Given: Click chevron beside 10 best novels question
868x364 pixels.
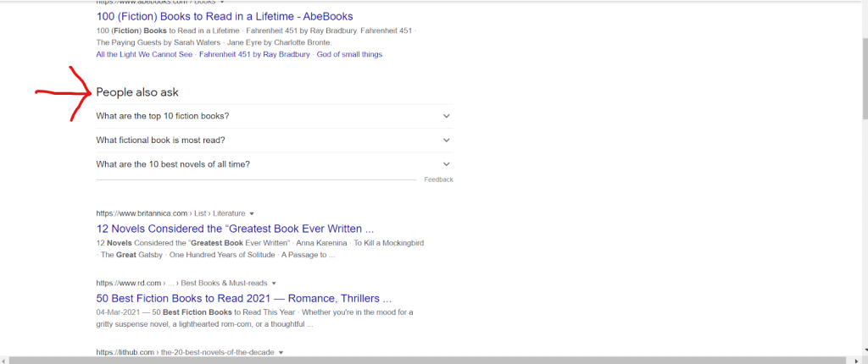Looking at the screenshot, I should tap(446, 164).
